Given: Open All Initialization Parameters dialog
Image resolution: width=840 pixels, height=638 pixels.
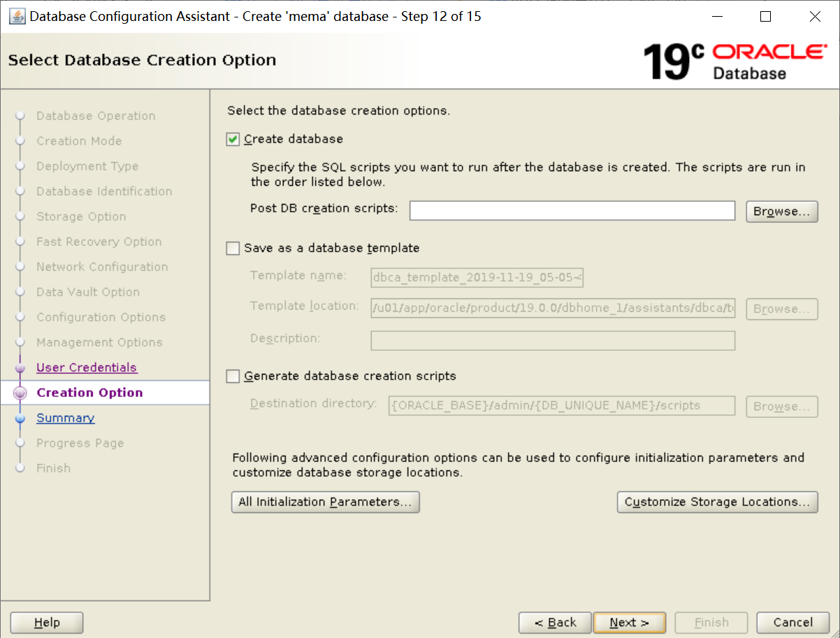Looking at the screenshot, I should tap(325, 502).
